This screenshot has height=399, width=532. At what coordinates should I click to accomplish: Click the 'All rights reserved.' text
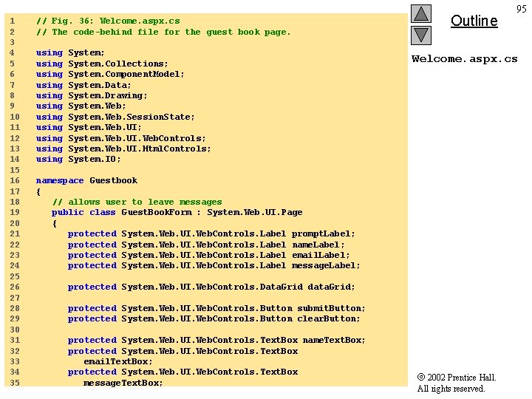click(x=451, y=389)
